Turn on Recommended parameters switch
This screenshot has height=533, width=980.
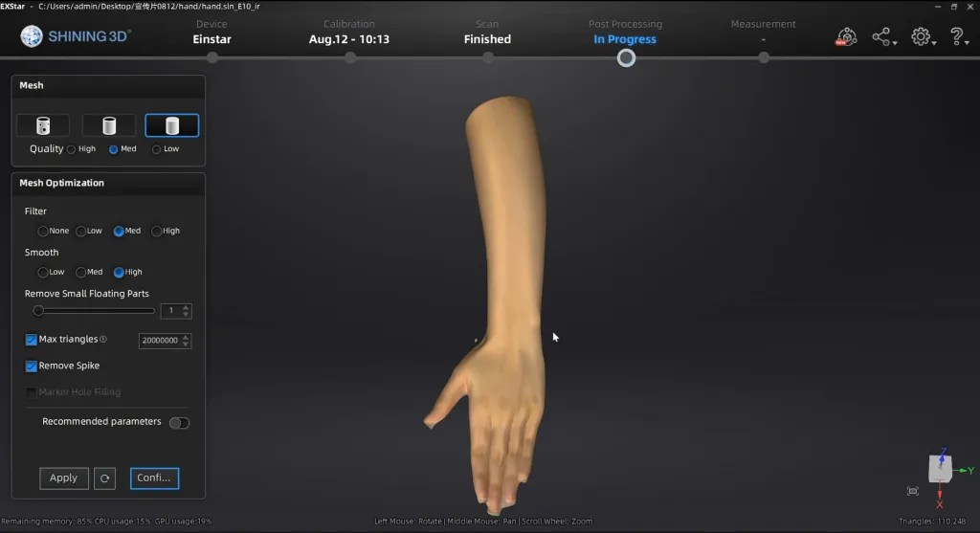pos(179,423)
